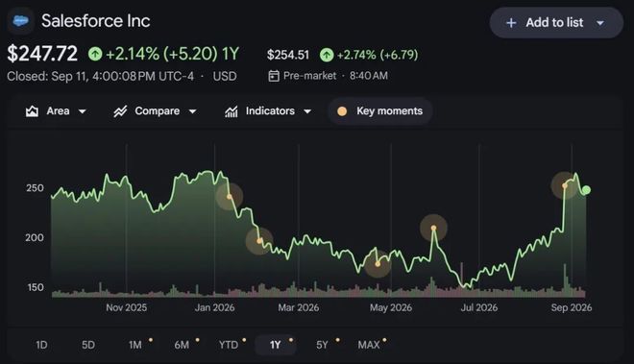
Task: Select the 1M time range tab
Action: tap(135, 345)
